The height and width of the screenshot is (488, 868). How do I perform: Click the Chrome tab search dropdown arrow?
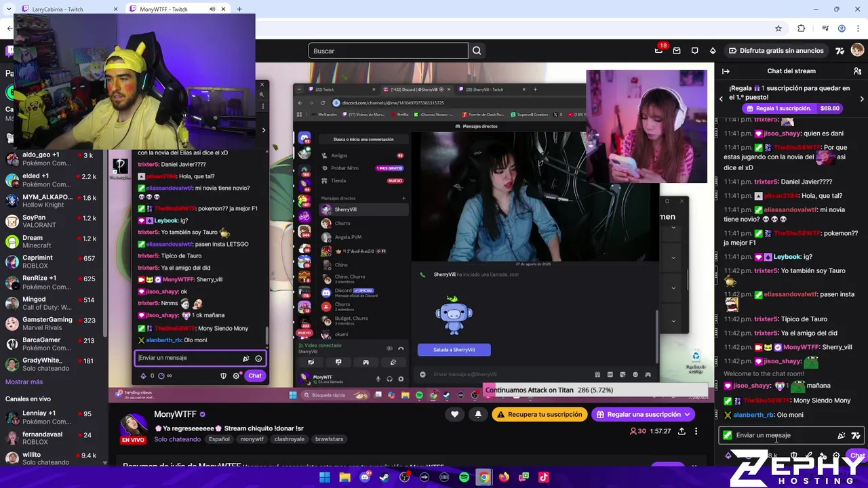(x=9, y=9)
